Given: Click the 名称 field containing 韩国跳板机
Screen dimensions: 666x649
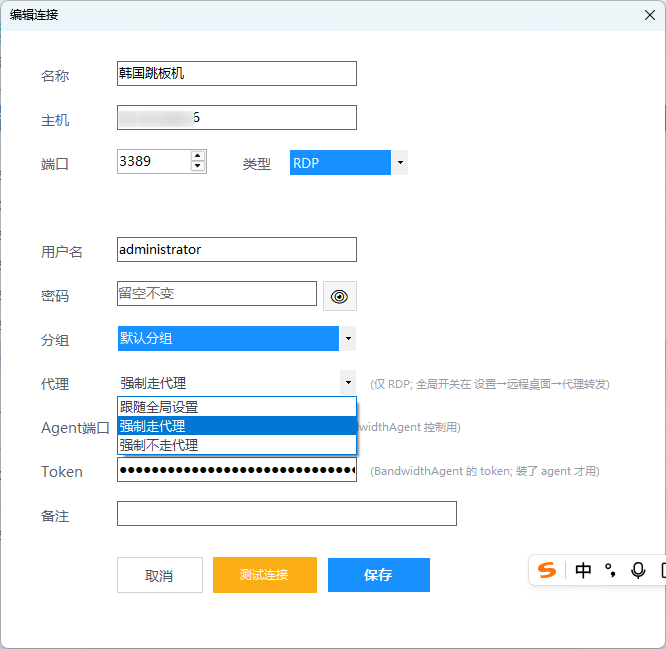Looking at the screenshot, I should [x=237, y=73].
